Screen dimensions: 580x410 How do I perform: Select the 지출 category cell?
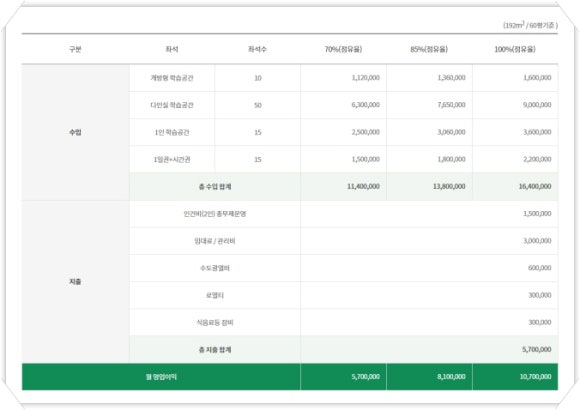(x=75, y=282)
